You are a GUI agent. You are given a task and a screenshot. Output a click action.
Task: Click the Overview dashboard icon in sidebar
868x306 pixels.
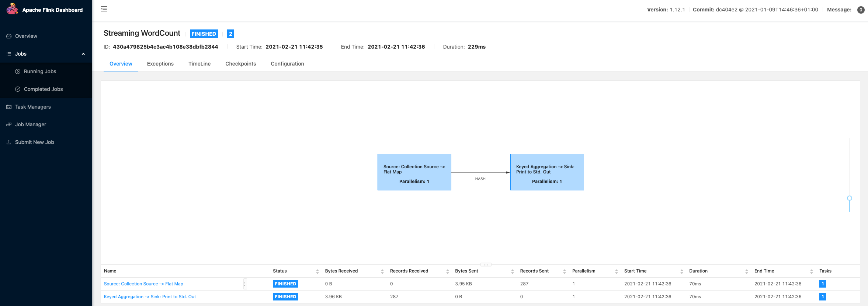click(x=9, y=36)
